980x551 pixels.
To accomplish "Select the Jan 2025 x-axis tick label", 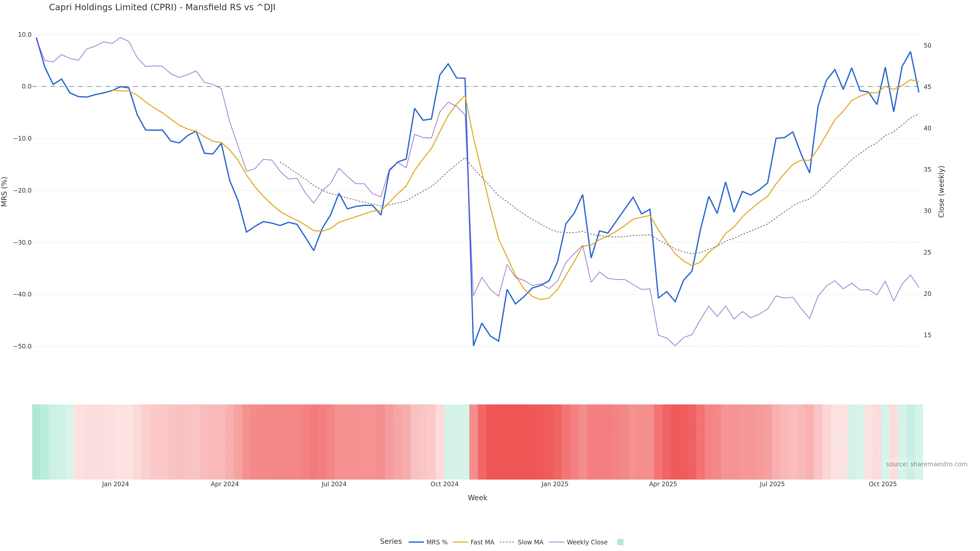I will pos(555,484).
